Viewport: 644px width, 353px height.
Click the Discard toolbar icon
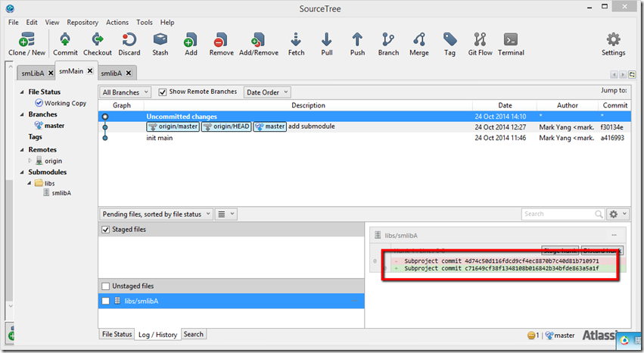[129, 44]
